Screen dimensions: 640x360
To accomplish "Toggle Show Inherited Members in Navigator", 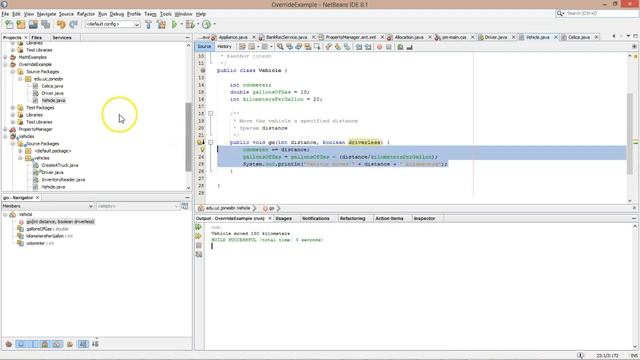I will pyautogui.click(x=9, y=344).
